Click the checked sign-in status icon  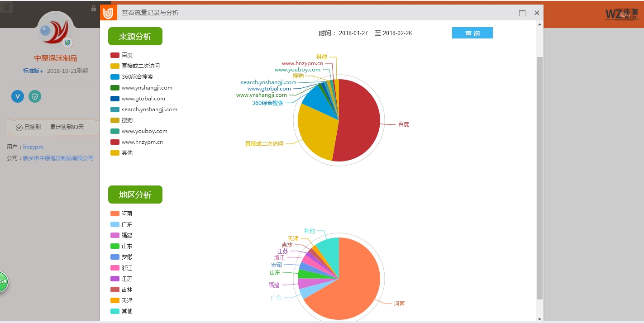click(19, 128)
